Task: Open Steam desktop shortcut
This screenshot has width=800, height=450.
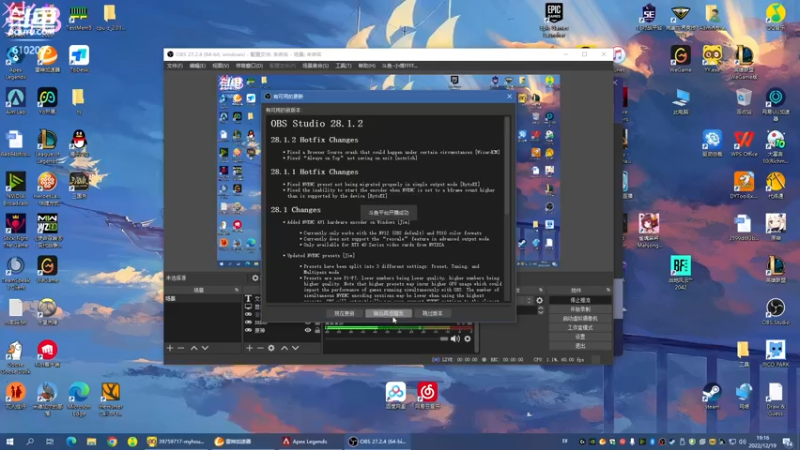Action: pyautogui.click(x=712, y=396)
